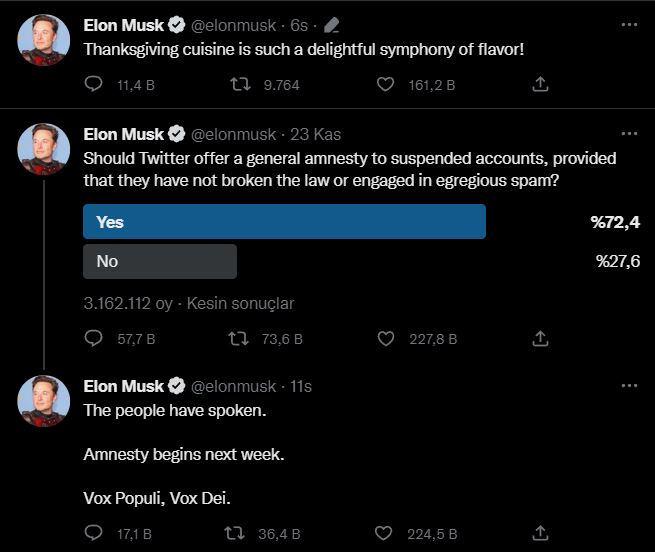Image resolution: width=655 pixels, height=552 pixels.
Task: Open more options for the Thanksgiving tweet
Action: point(629,24)
